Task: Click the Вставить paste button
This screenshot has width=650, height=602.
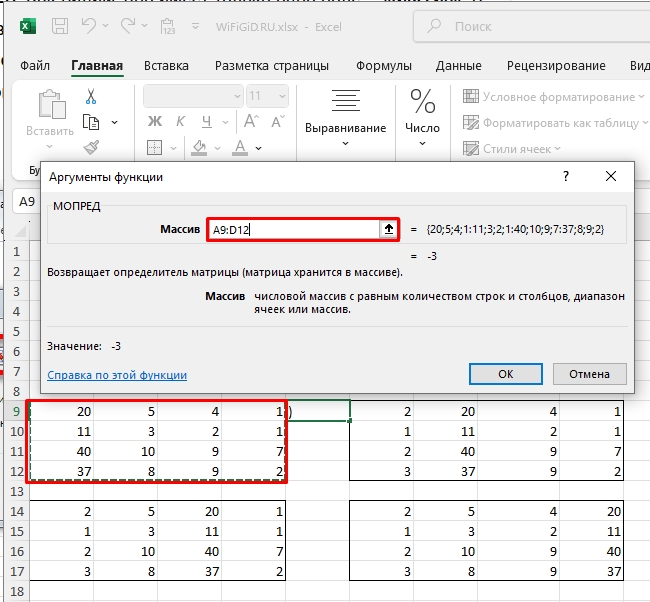Action: pyautogui.click(x=51, y=112)
